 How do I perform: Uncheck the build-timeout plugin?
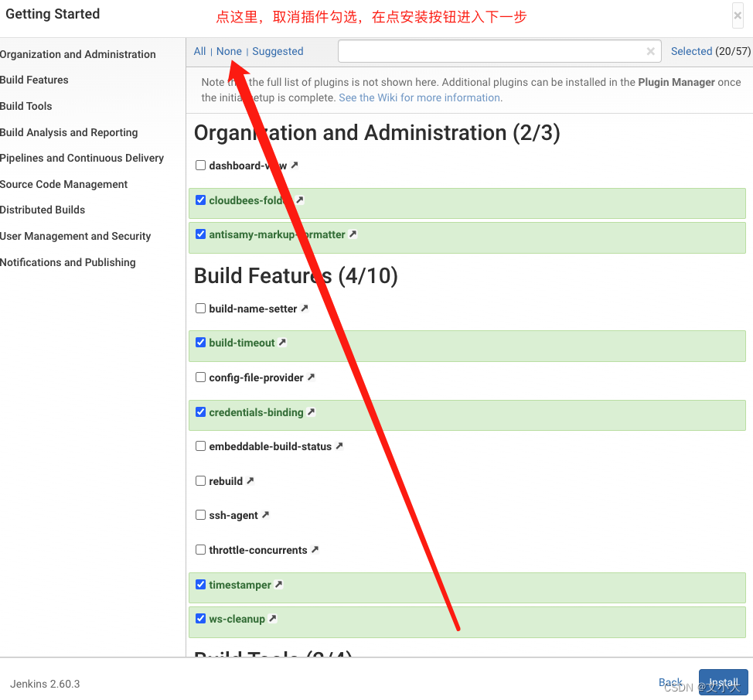[200, 342]
